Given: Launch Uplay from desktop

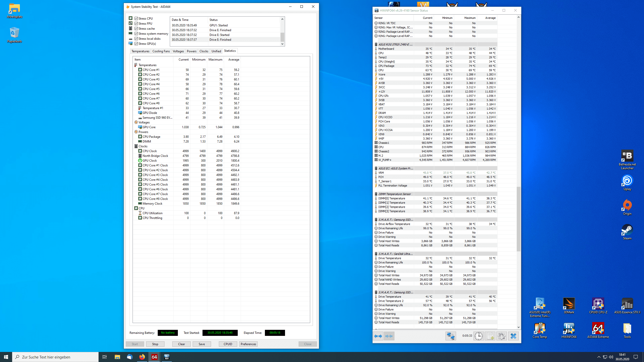Looking at the screenshot, I should pos(627,183).
